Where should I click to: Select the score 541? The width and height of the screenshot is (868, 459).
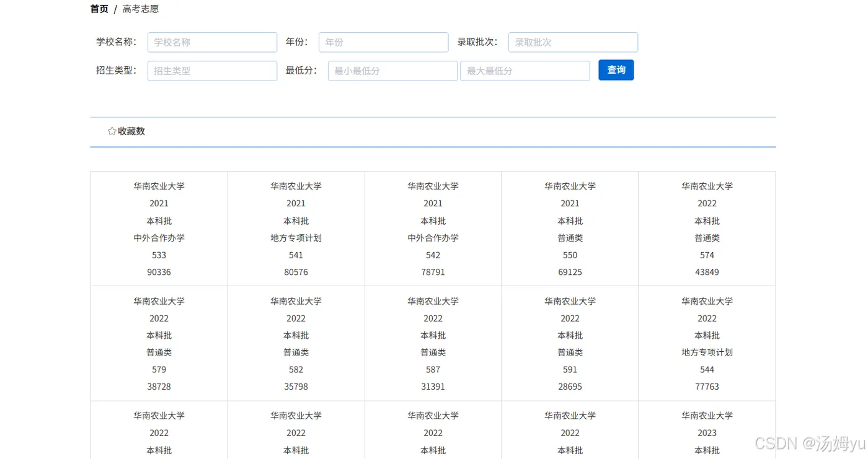(296, 255)
